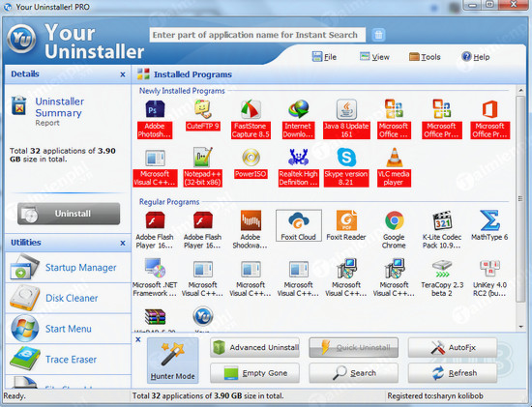The image size is (532, 407).
Task: Select the Foxit Reader icon
Action: (x=346, y=220)
